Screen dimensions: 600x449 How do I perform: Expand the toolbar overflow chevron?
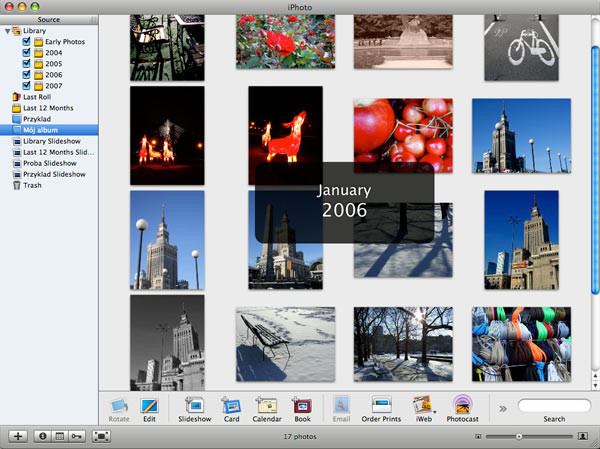tap(502, 408)
